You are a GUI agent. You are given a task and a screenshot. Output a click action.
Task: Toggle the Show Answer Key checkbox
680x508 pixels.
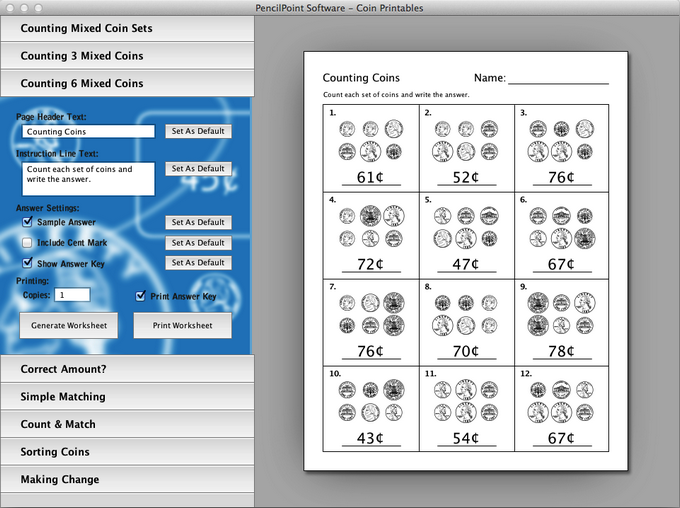[x=28, y=264]
